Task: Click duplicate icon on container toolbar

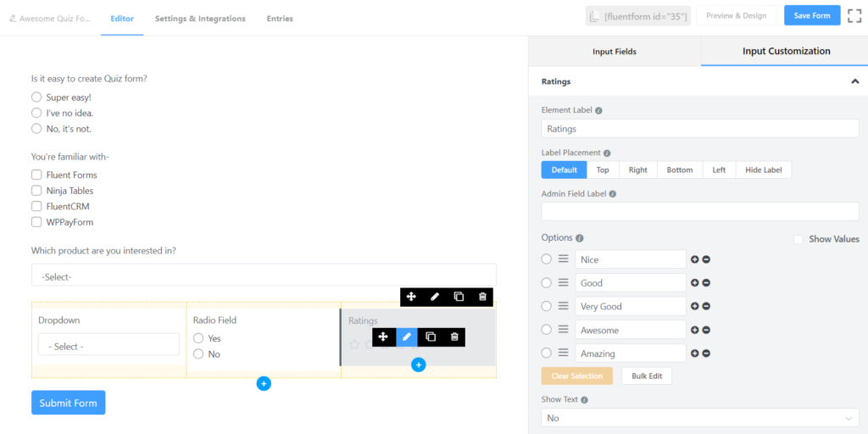Action: click(459, 297)
